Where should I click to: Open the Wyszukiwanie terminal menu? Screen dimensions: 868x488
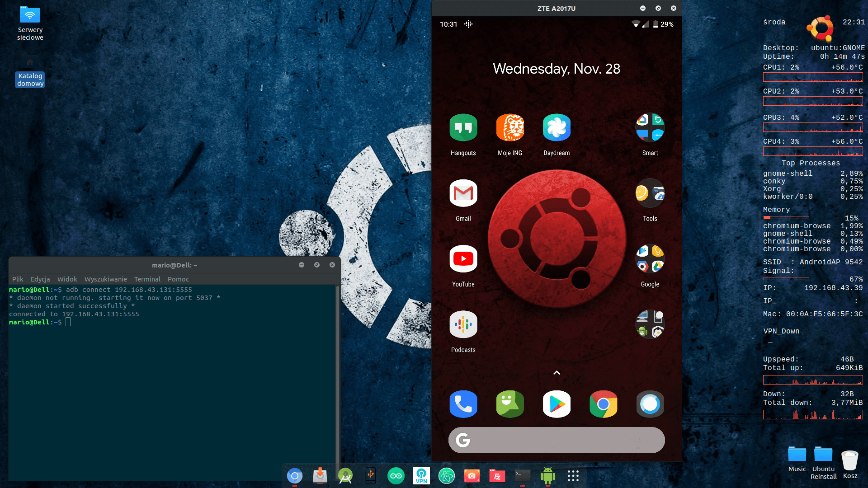pyautogui.click(x=105, y=279)
